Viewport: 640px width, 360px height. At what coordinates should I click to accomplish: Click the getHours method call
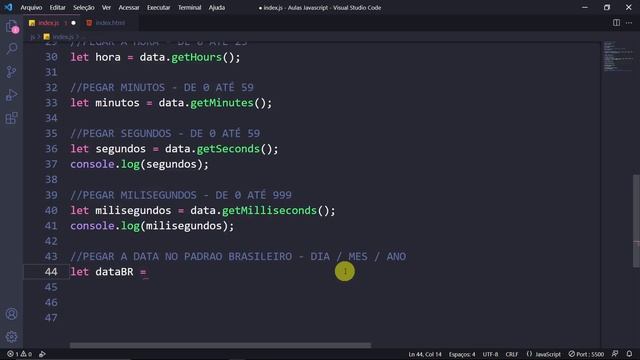pos(196,57)
